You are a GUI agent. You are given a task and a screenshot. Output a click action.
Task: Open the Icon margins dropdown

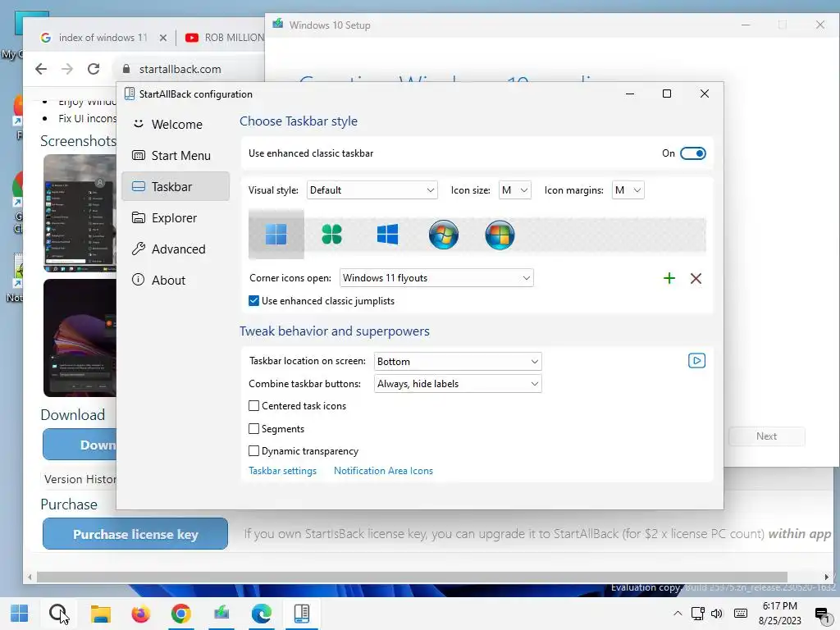point(628,190)
